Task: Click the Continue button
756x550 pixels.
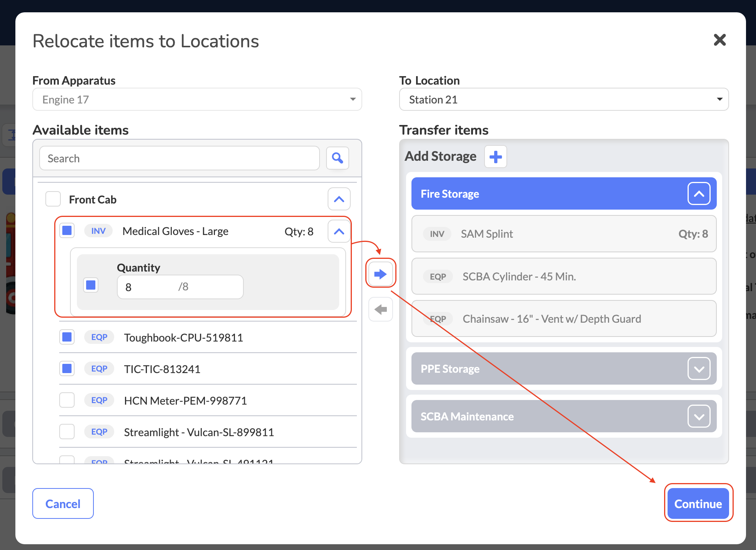Action: (698, 504)
